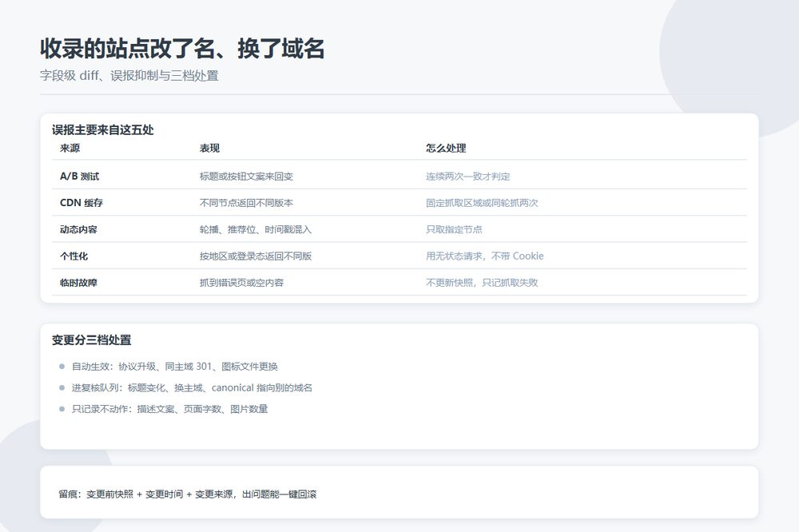Click cell 只取指定节点
The height and width of the screenshot is (532, 799).
coord(454,229)
